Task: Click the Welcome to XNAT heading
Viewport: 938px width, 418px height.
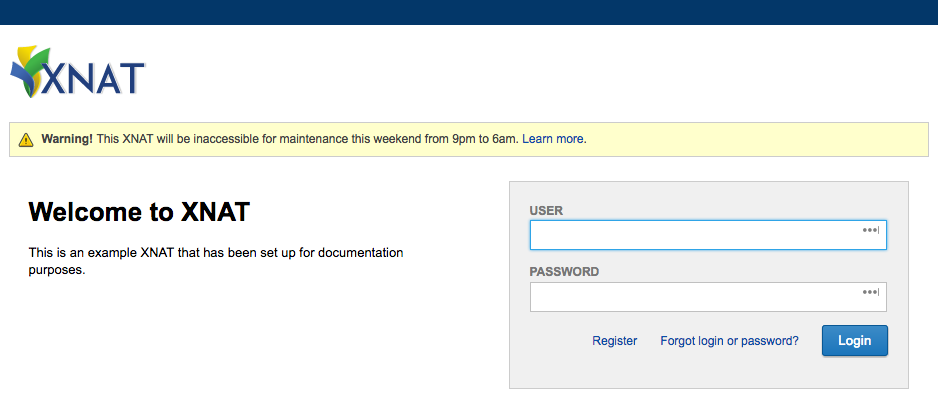Action: click(139, 212)
